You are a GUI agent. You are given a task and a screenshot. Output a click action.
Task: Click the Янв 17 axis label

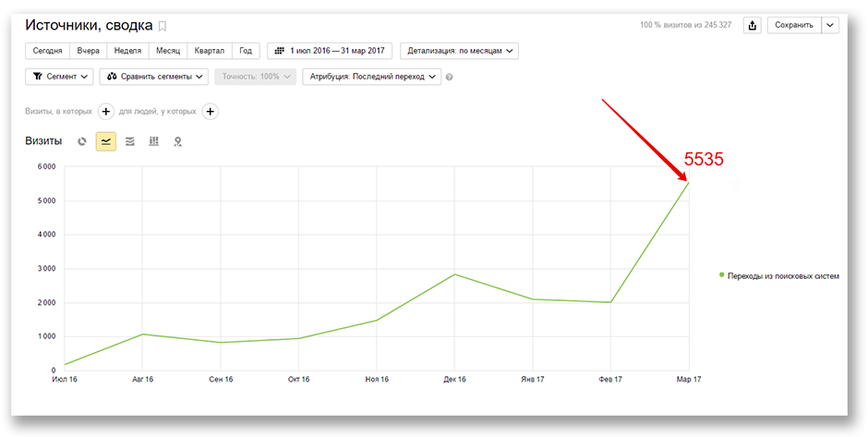pos(533,380)
